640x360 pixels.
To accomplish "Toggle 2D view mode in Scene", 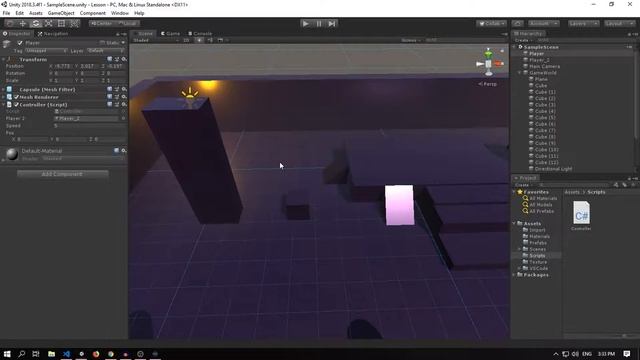I will (x=186, y=40).
